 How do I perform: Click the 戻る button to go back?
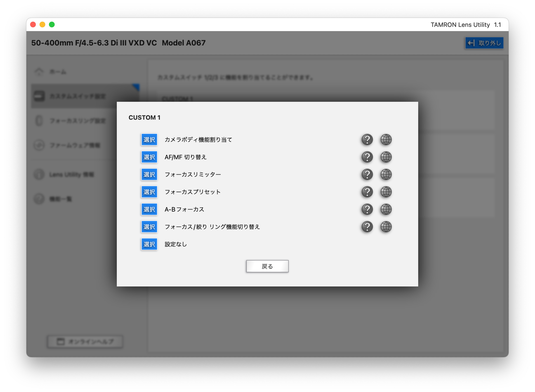coord(267,266)
